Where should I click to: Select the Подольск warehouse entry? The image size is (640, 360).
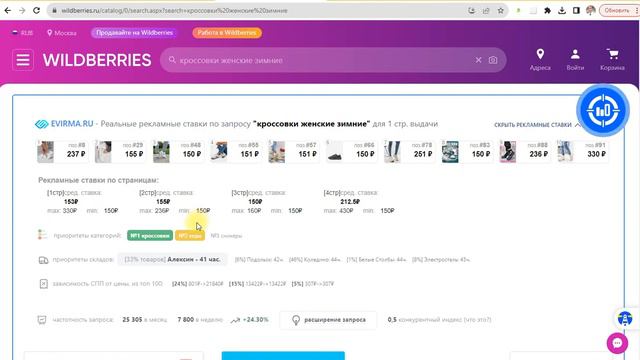click(259, 260)
